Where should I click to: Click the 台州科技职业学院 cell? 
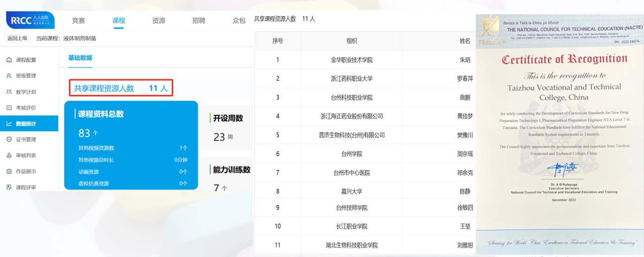(x=352, y=98)
